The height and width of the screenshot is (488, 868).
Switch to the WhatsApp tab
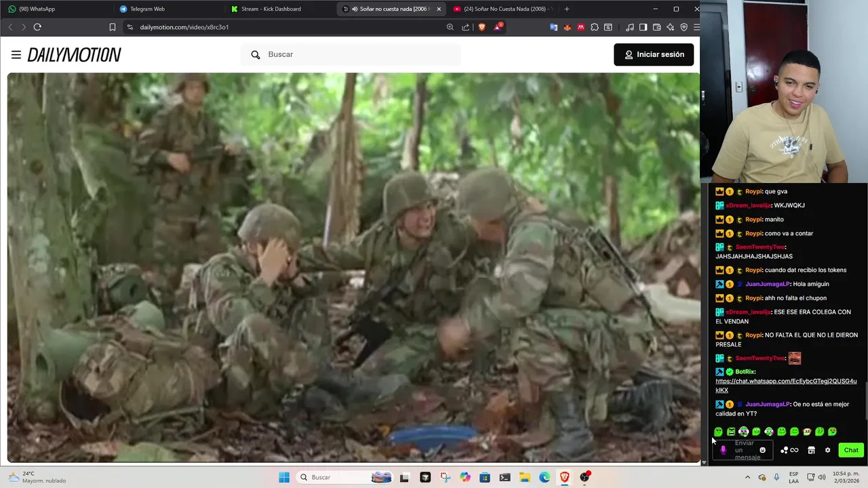tap(54, 9)
